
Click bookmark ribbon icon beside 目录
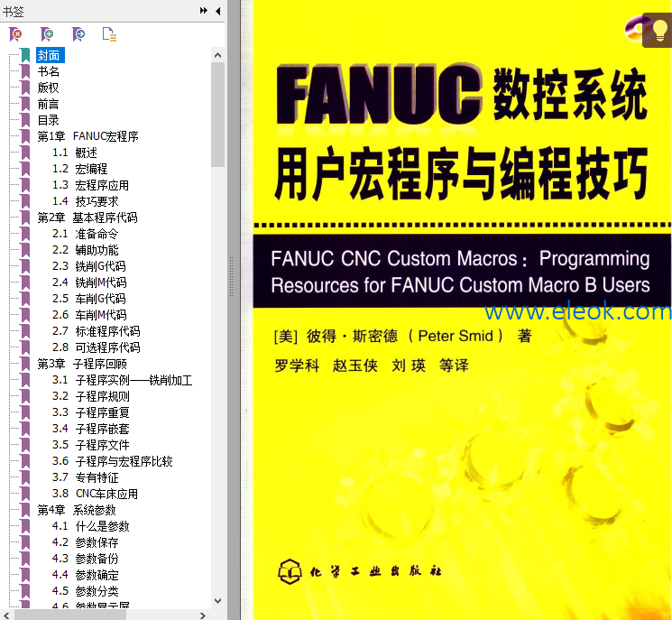[26, 120]
